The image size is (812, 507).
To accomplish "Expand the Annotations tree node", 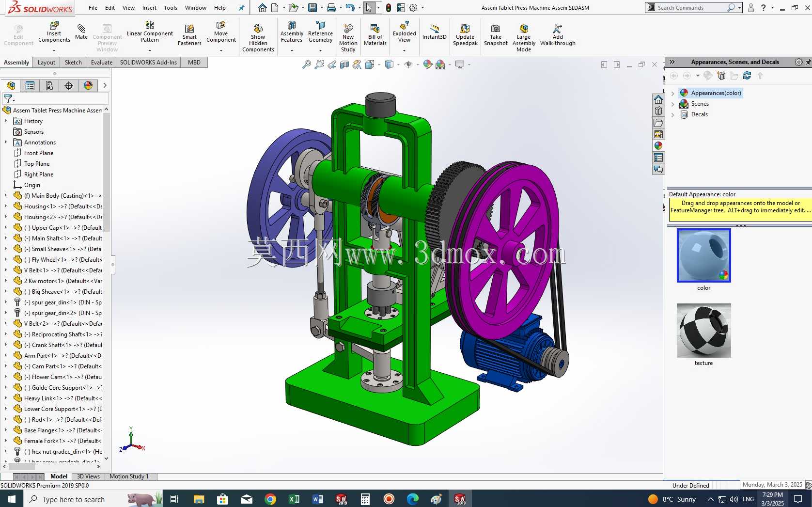I will point(6,143).
